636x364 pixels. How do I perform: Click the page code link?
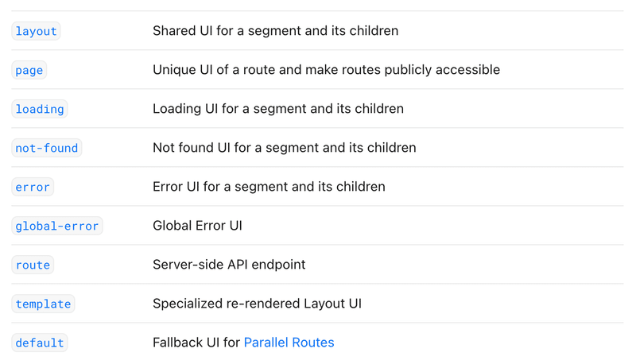coord(29,70)
